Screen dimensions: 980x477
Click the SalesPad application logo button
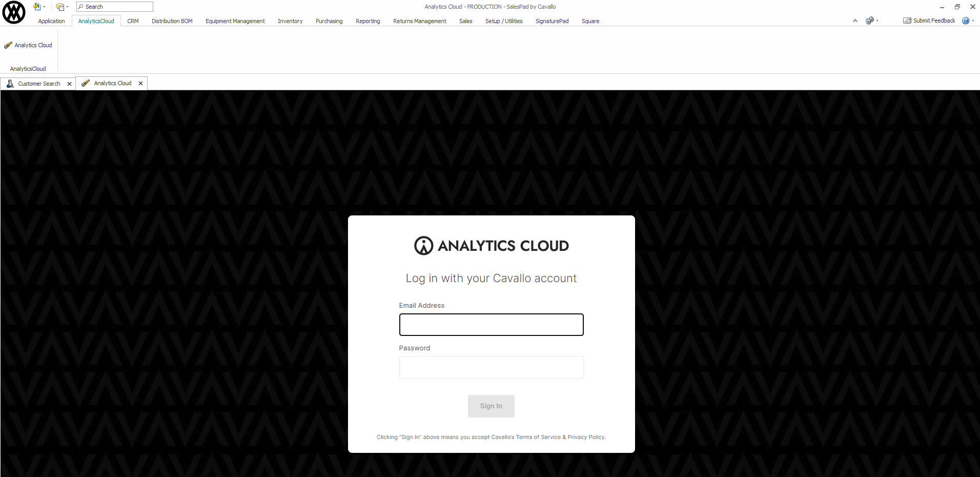point(14,13)
